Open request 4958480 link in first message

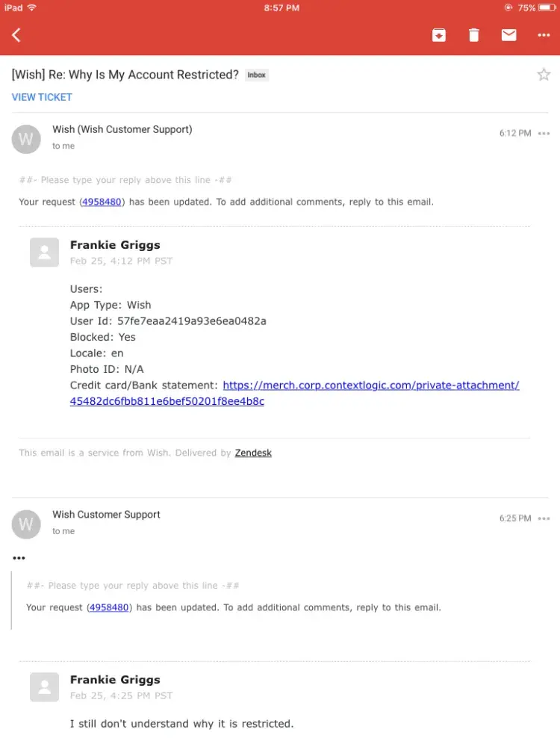click(102, 202)
